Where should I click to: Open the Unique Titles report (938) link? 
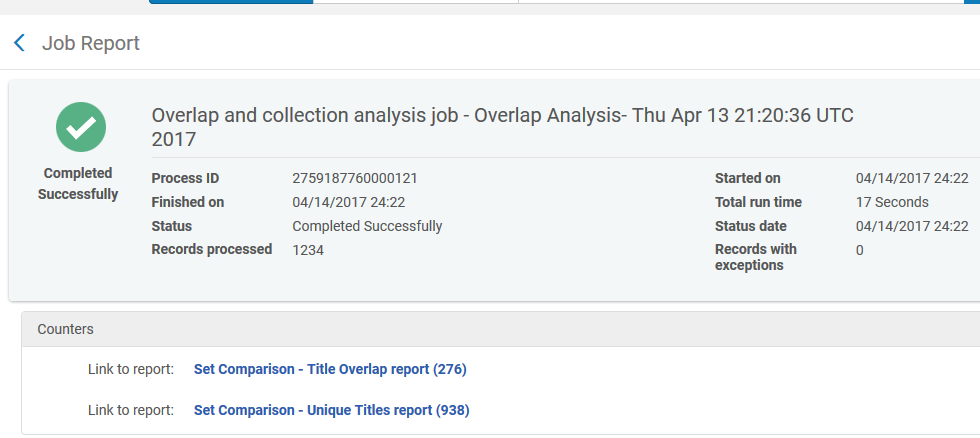pyautogui.click(x=331, y=410)
